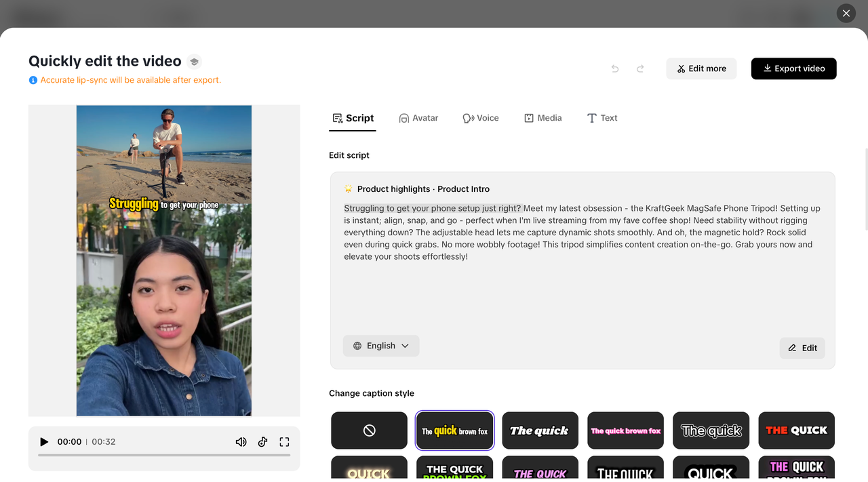The height and width of the screenshot is (482, 868).
Task: Click the TikTok icon in the player controls
Action: pyautogui.click(x=262, y=441)
